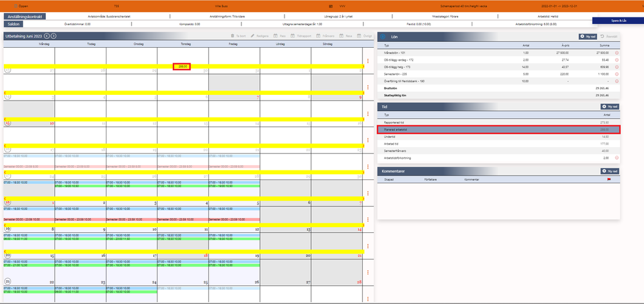Select the Undertid row
The width and height of the screenshot is (644, 304).
click(x=499, y=137)
